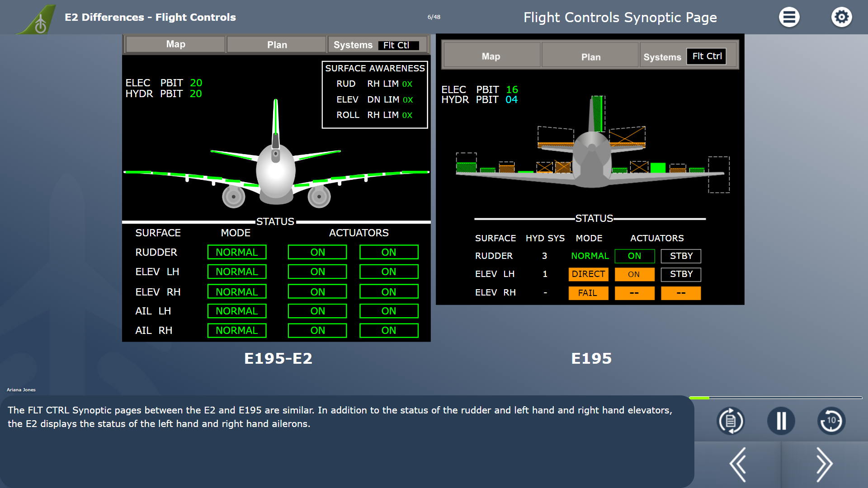This screenshot has height=488, width=868.
Task: Click green NORMAL mode for RUDDER on E195
Action: click(x=590, y=256)
